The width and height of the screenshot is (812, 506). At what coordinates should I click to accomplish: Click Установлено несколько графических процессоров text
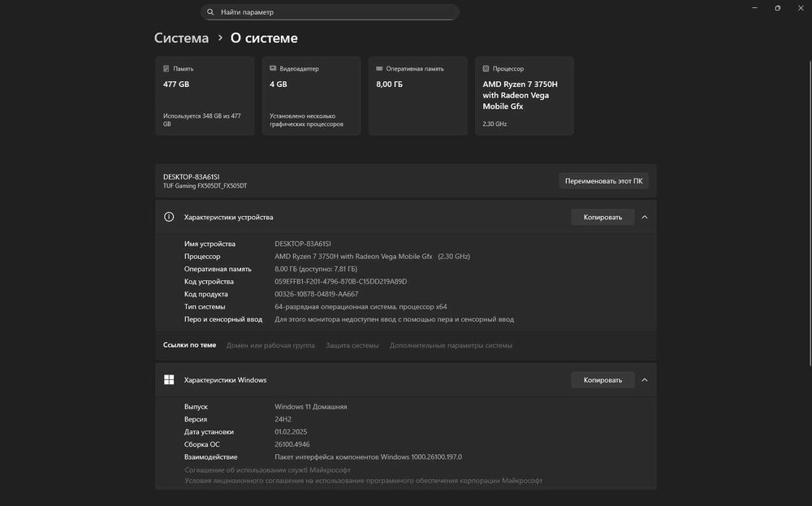(306, 119)
